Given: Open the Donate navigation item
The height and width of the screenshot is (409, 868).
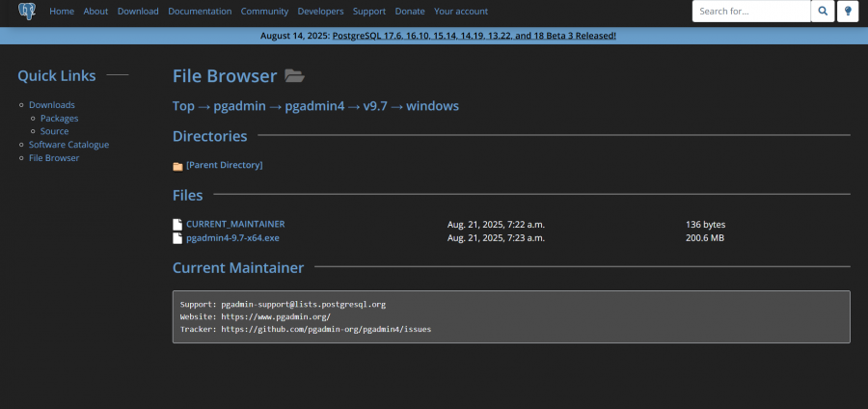Looking at the screenshot, I should click(x=410, y=11).
